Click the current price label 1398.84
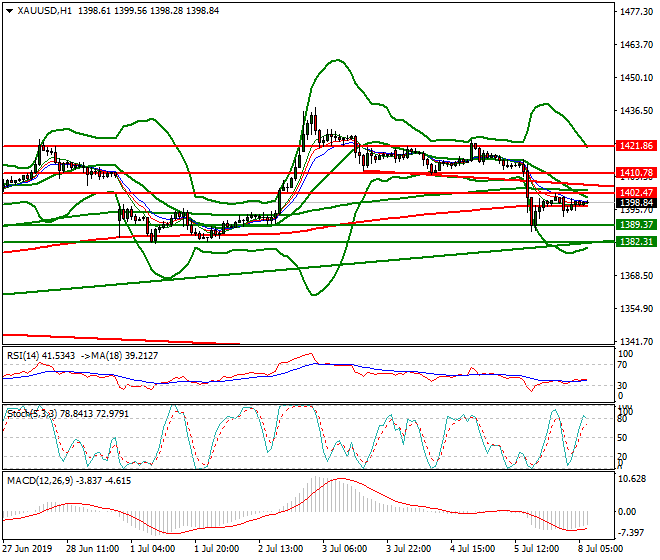Image resolution: width=660 pixels, height=560 pixels. 636,203
